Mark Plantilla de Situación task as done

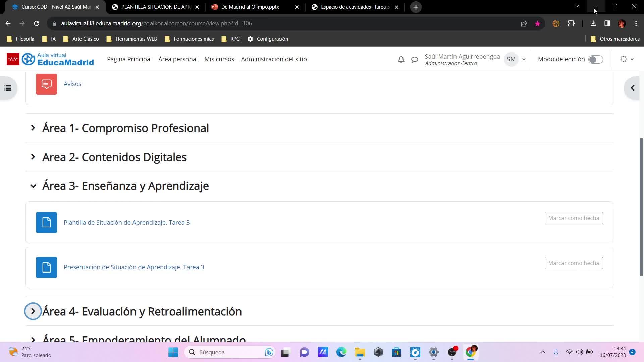click(574, 218)
